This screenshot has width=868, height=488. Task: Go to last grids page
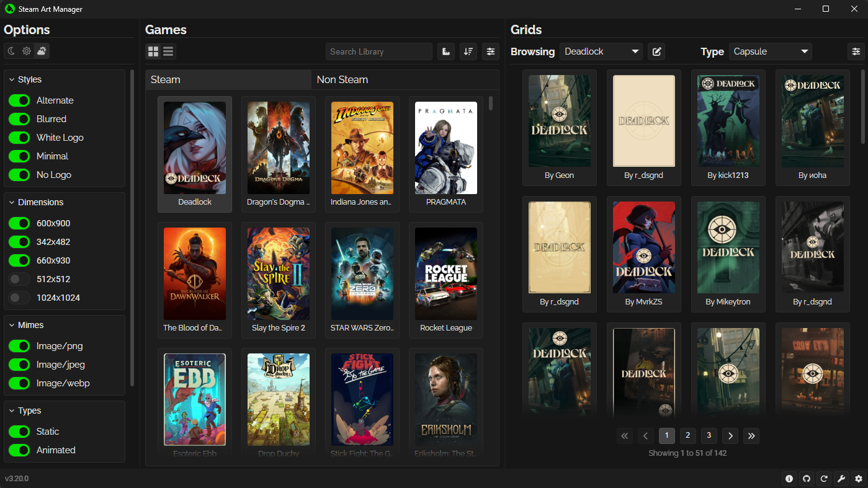coord(751,436)
